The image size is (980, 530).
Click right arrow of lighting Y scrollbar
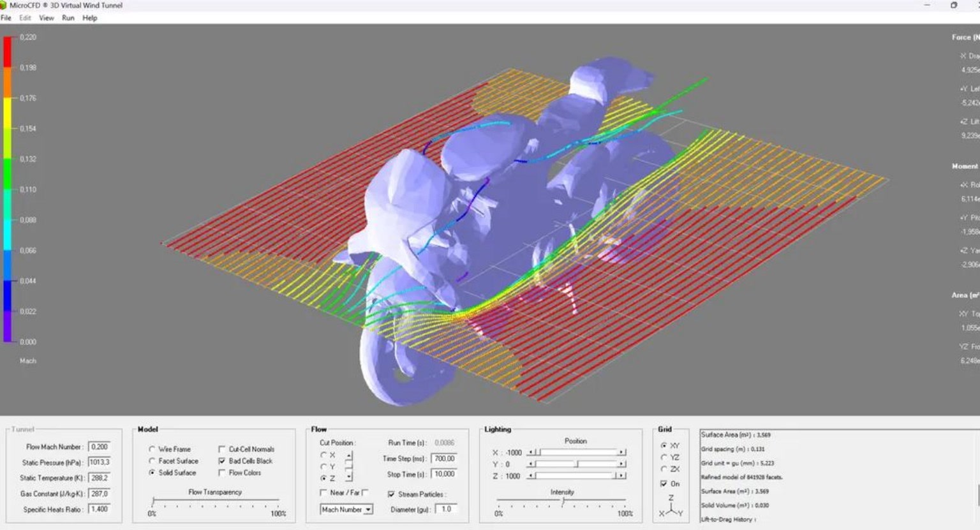point(621,464)
